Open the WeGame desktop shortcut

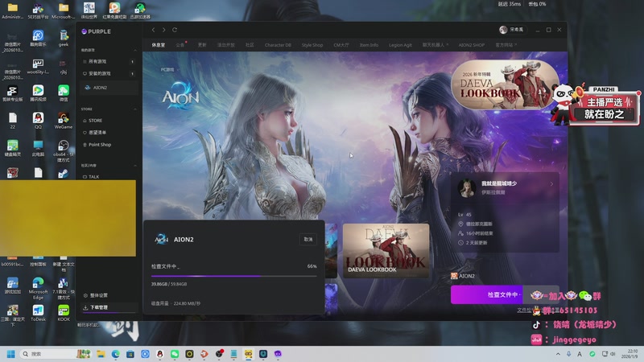64,121
